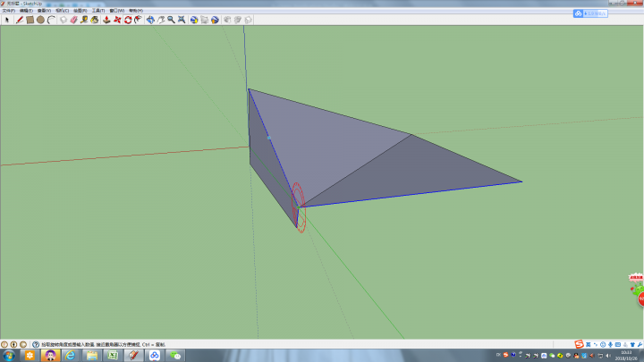Select the arrow Select tool
Image resolution: width=644 pixels, height=362 pixels.
(7, 20)
